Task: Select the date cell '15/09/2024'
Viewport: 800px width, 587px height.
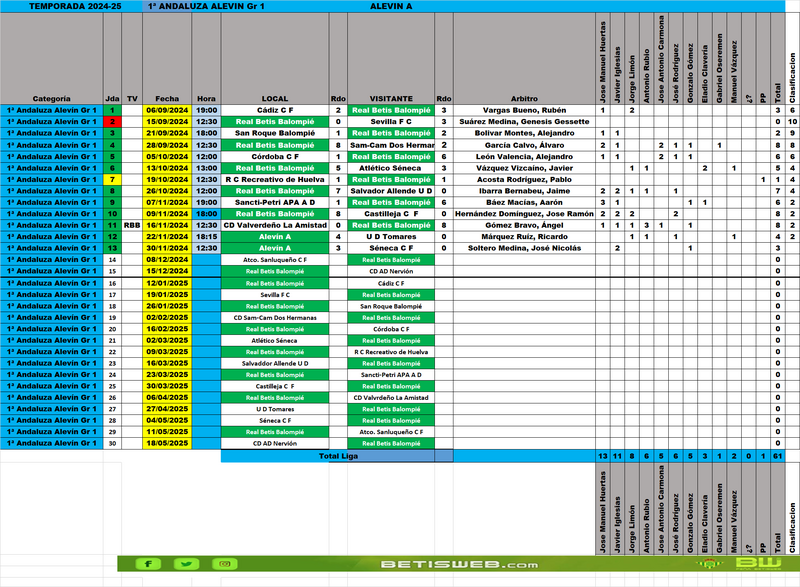Action: click(167, 122)
